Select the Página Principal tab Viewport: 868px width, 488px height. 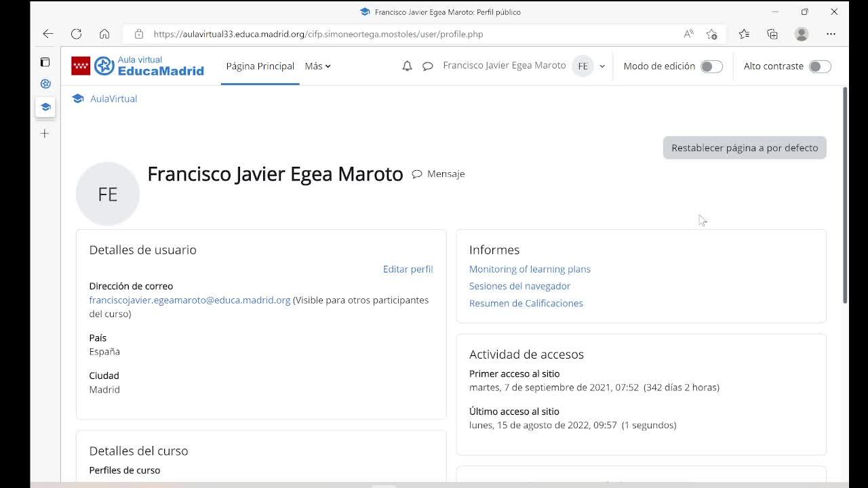(x=260, y=66)
